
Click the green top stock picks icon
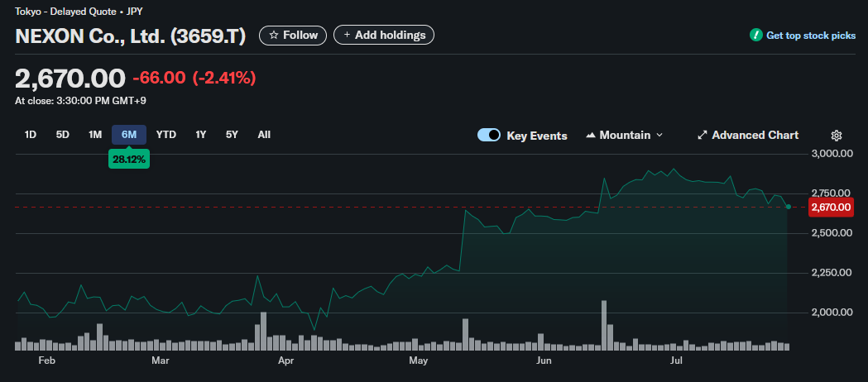point(755,36)
